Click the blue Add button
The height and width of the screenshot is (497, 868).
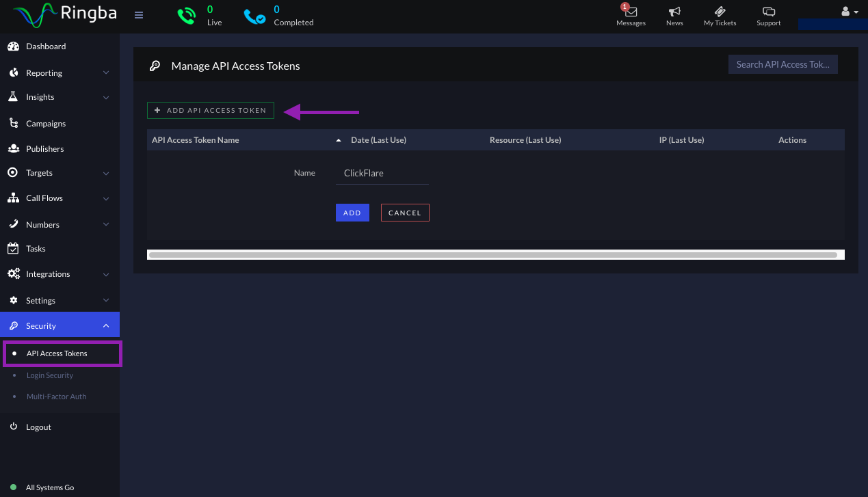pos(352,213)
